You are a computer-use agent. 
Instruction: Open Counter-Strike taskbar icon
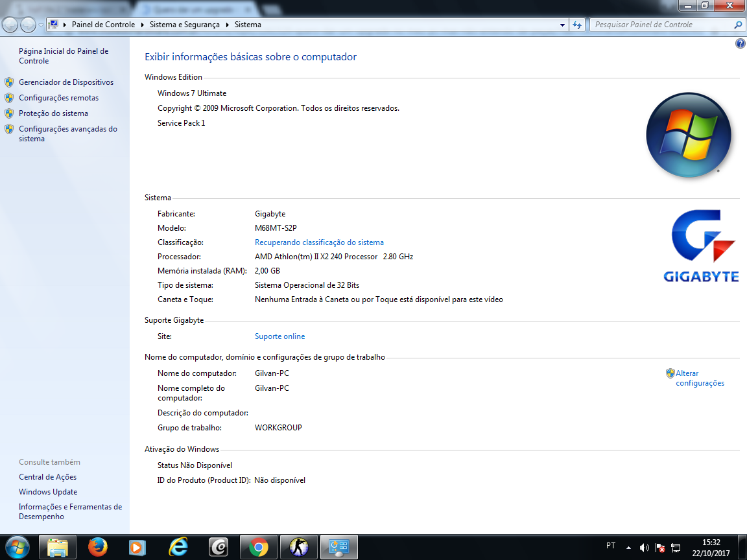[x=299, y=547]
